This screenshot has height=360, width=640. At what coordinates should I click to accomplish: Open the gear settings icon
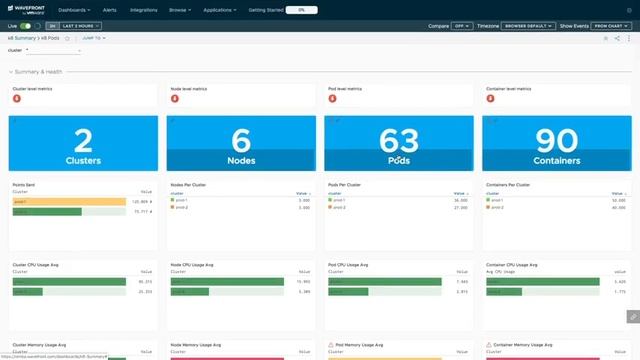[629, 10]
